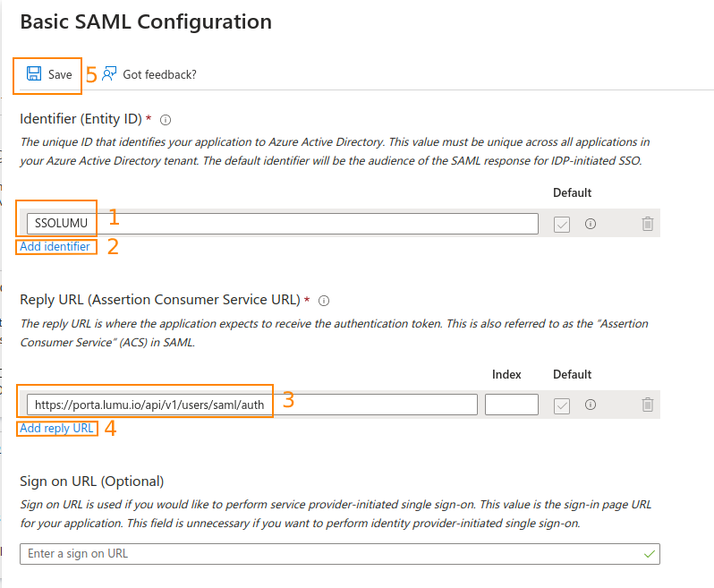Click the reply URL field with porta.lumu.io address
Viewport: 714px width, 588px height.
251,405
